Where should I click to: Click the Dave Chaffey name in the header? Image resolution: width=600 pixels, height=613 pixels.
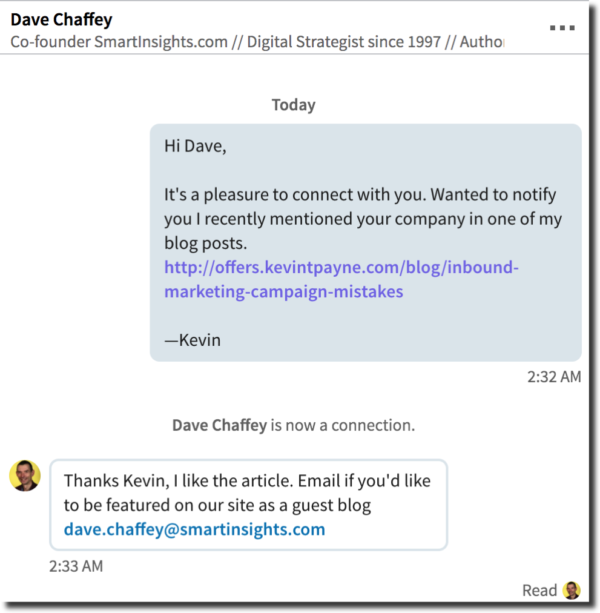point(61,19)
